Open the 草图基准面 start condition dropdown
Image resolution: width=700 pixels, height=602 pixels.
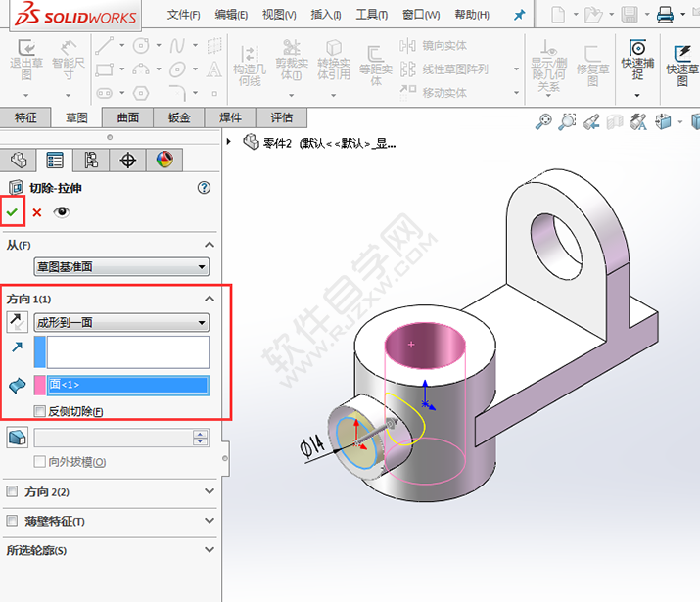pos(121,267)
